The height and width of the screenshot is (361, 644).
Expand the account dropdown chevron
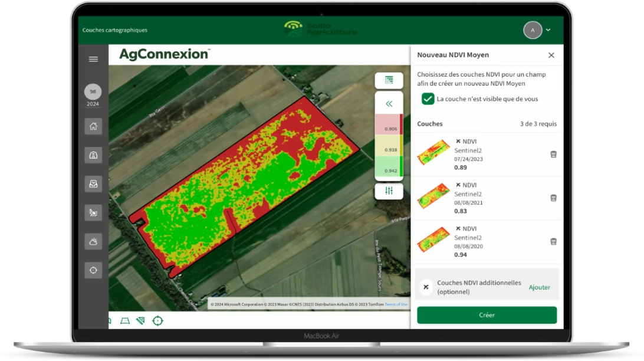(x=548, y=30)
